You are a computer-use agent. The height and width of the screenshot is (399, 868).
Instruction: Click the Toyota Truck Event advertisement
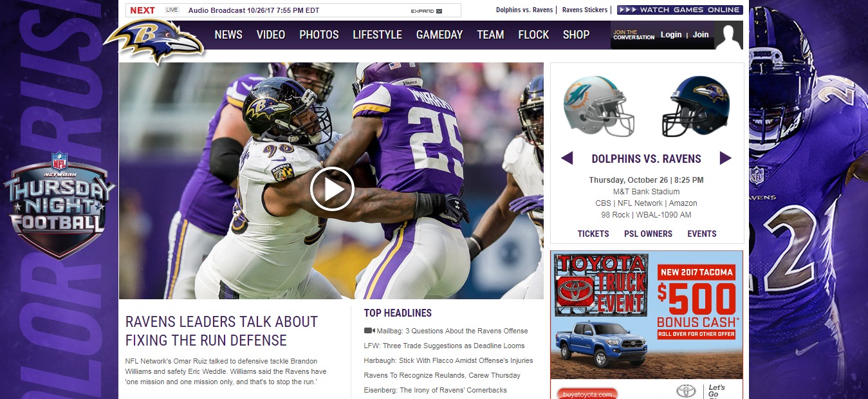tap(646, 314)
